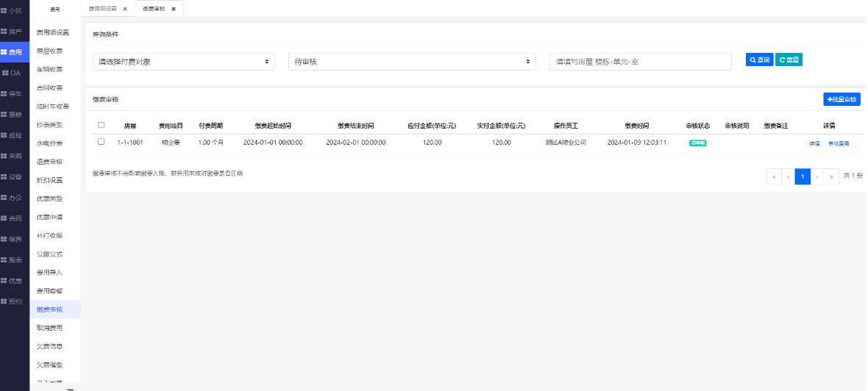The image size is (868, 391).
Task: Click the 查询 search button
Action: coord(759,60)
